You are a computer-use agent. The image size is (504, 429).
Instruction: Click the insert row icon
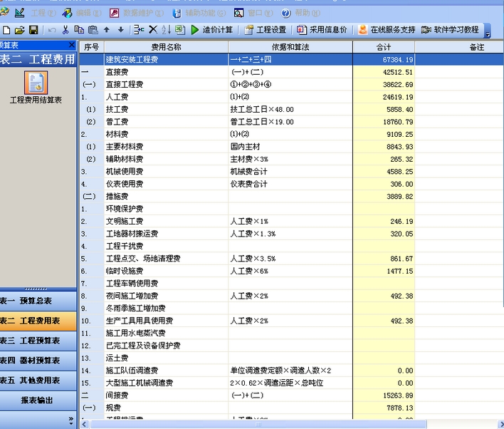point(139,30)
